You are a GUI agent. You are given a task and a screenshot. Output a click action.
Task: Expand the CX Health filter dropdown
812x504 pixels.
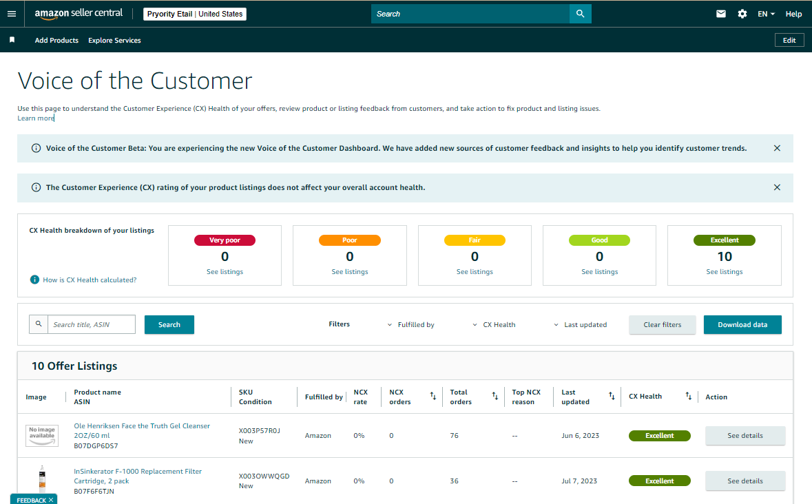pos(494,324)
